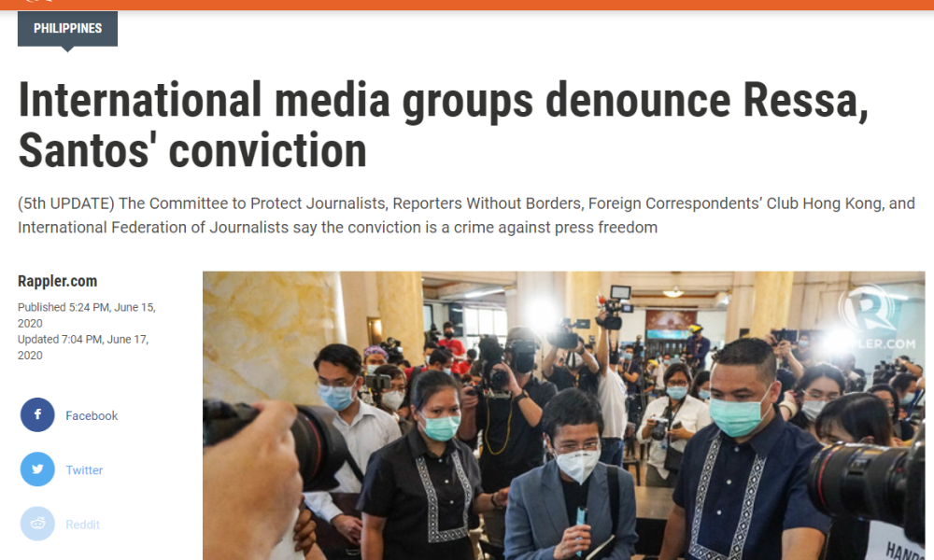Click the Updated June 17, 2020 timestamp
The image size is (934, 560).
pyautogui.click(x=83, y=347)
